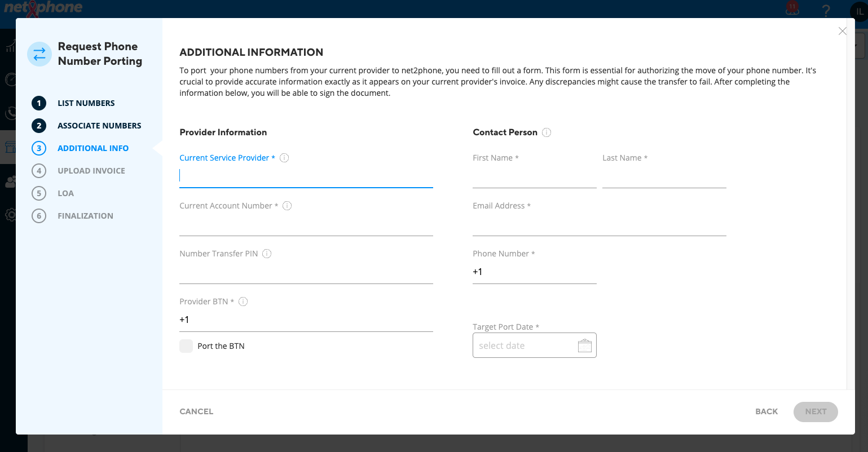Focus the Number Transfer PIN field
This screenshot has width=868, height=452.
click(306, 272)
